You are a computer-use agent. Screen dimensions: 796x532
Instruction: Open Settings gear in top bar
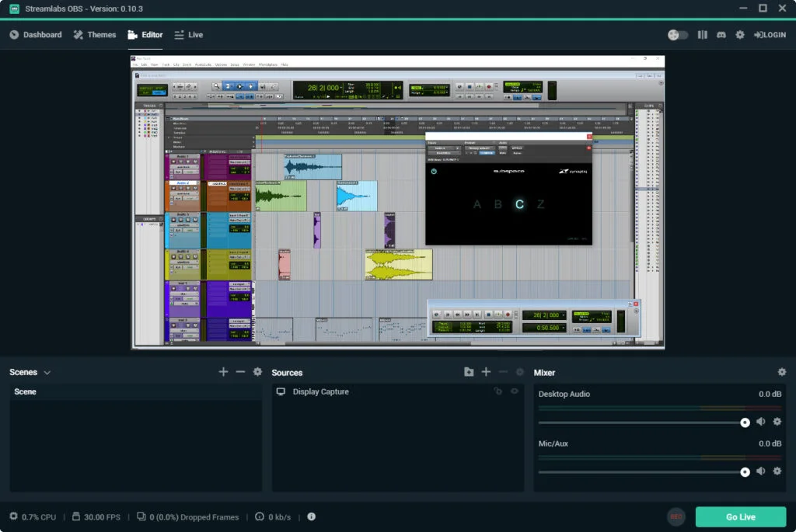click(740, 34)
